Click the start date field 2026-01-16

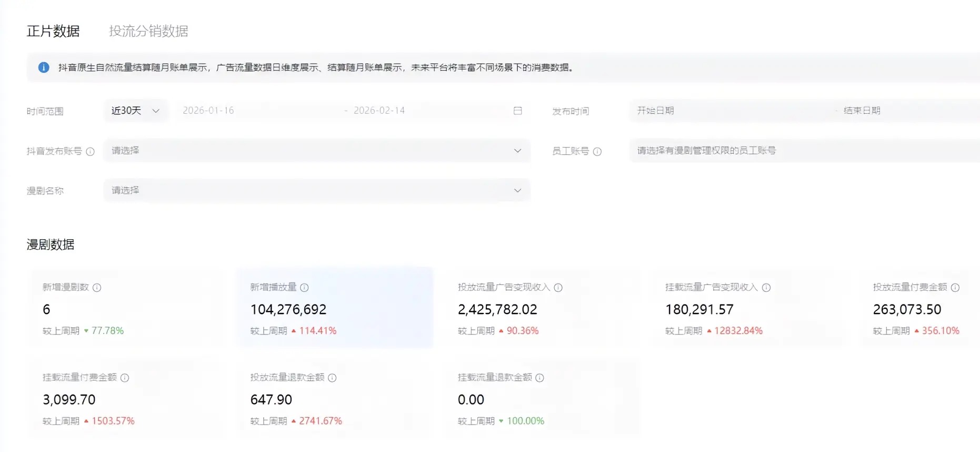[208, 111]
